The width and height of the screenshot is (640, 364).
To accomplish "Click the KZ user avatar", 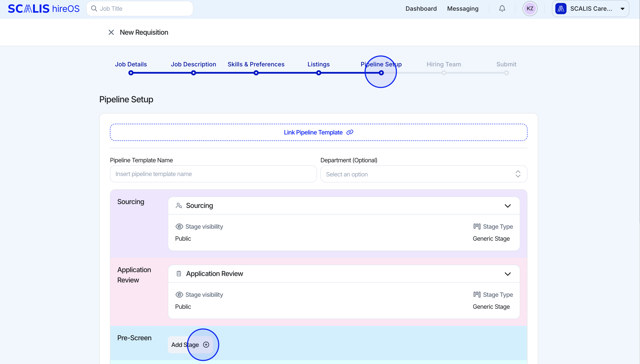I will click(x=530, y=9).
